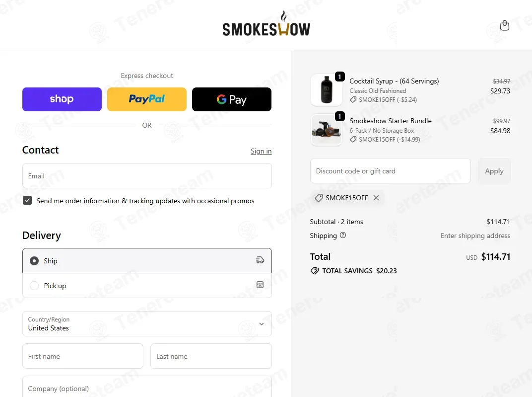The width and height of the screenshot is (532, 397).
Task: Focus the Email input field
Action: [x=147, y=175]
